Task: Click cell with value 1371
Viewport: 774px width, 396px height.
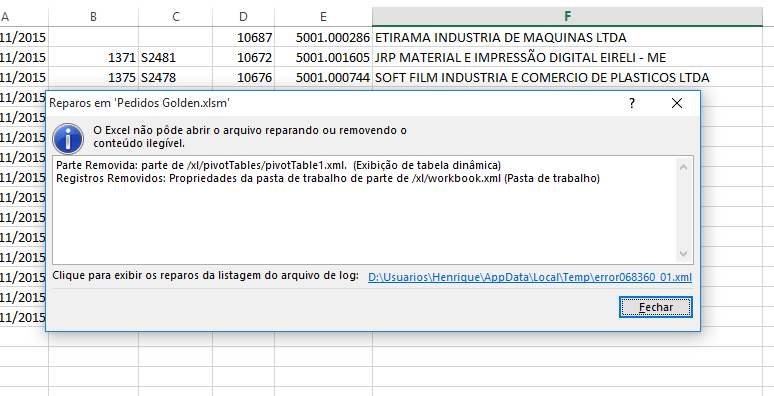Action: coord(94,57)
